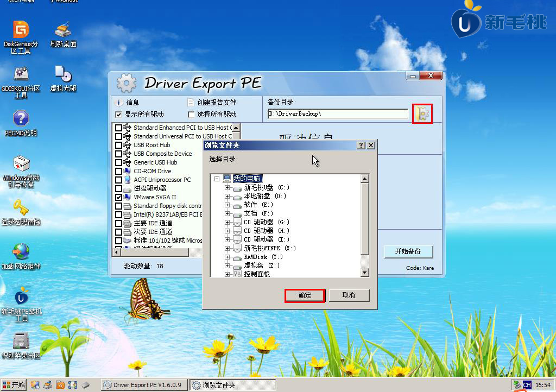
Task: Click the driver list left scroll arrow
Action: click(x=117, y=252)
